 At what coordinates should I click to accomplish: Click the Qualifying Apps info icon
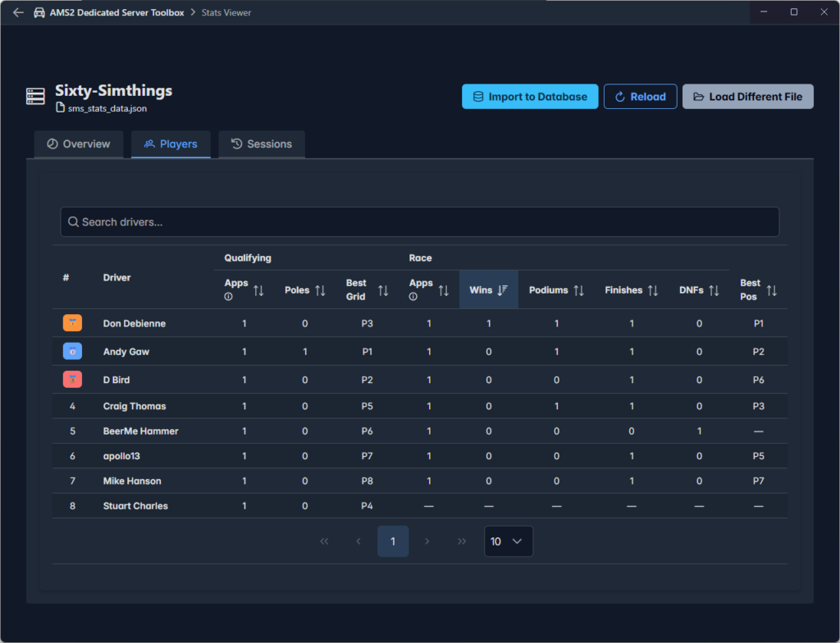click(229, 297)
